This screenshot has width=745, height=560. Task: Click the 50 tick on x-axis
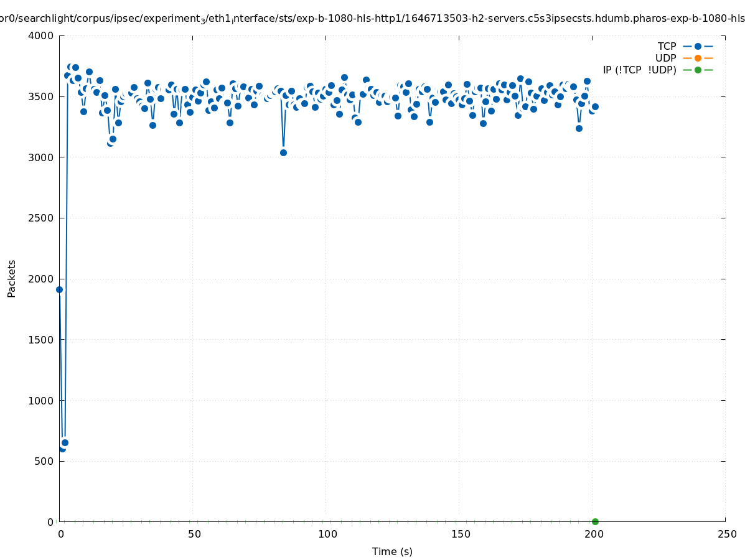click(194, 534)
